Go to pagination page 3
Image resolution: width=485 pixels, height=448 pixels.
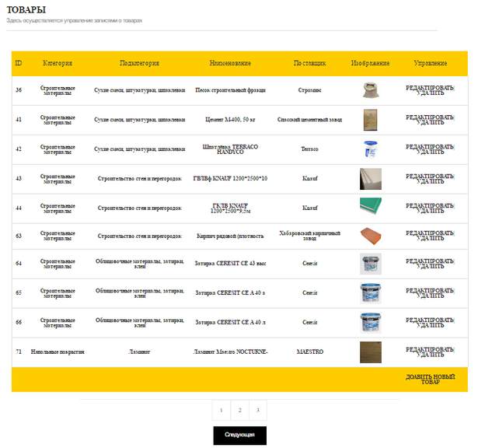click(258, 410)
